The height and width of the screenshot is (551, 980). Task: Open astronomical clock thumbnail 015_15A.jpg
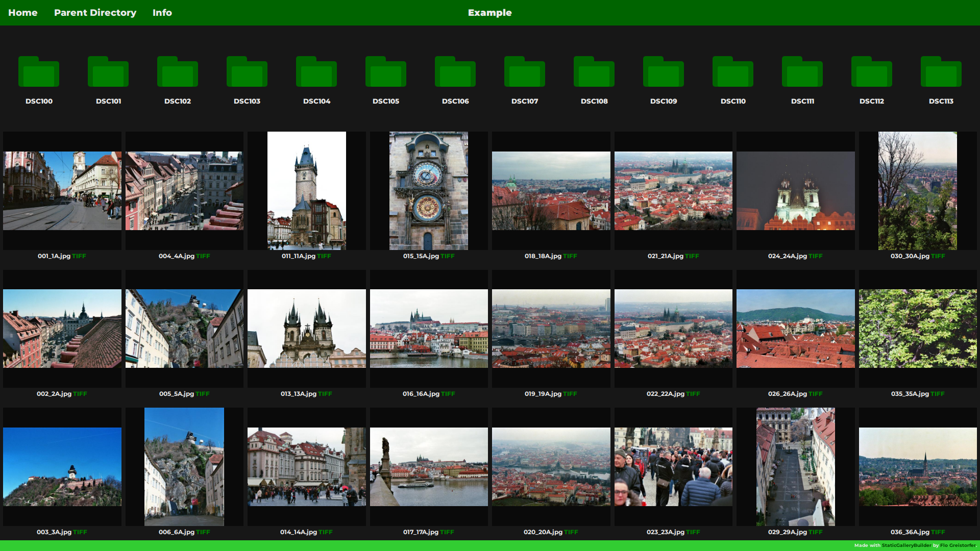(429, 191)
